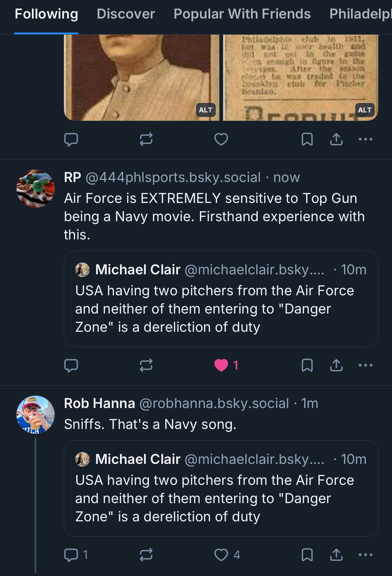The width and height of the screenshot is (392, 576).
Task: Bookmark RP's Top Gun post
Action: click(307, 365)
